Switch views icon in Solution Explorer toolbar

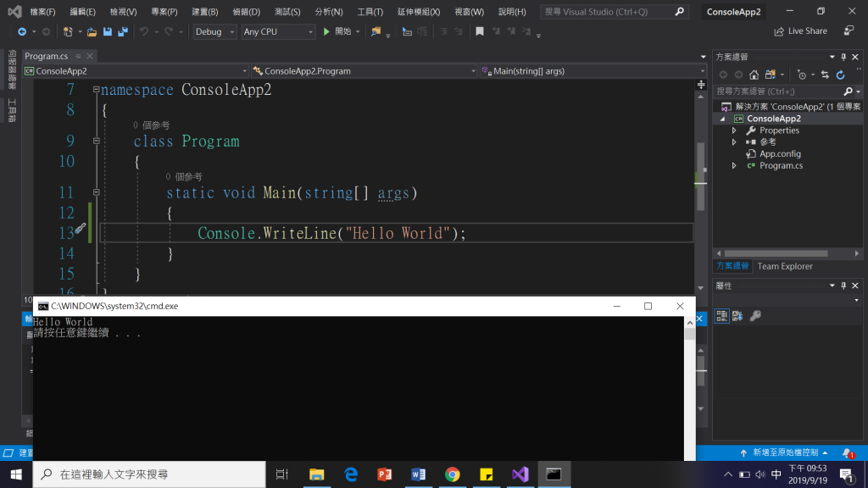770,75
